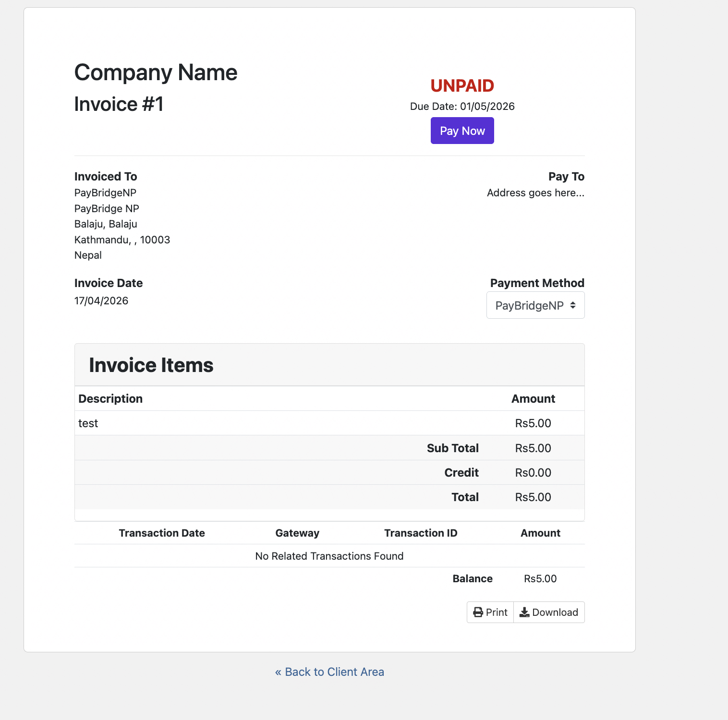Click the Balance label
This screenshot has width=728, height=720.
[x=473, y=579]
